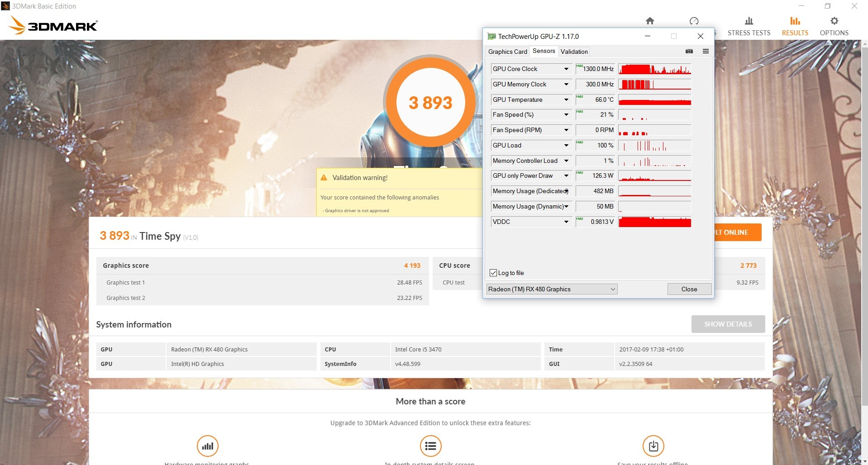Image resolution: width=868 pixels, height=465 pixels.
Task: Click the orange result ONLINE button
Action: pos(738,232)
